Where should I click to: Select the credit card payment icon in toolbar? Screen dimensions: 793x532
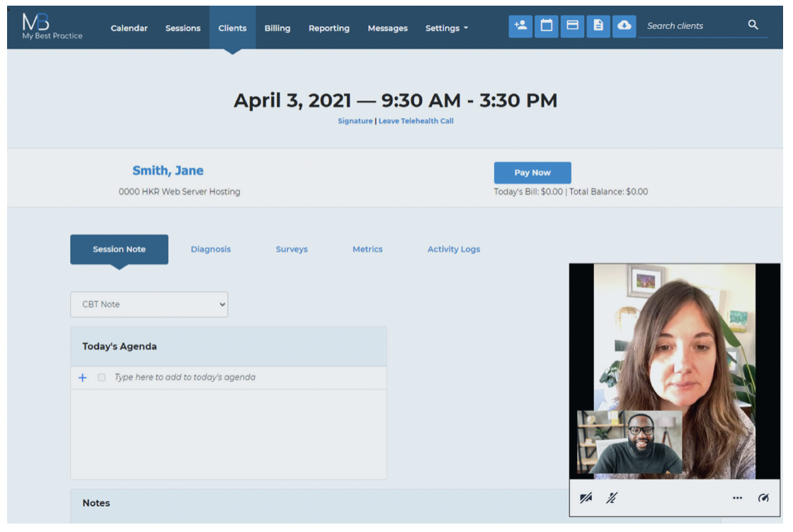click(572, 26)
